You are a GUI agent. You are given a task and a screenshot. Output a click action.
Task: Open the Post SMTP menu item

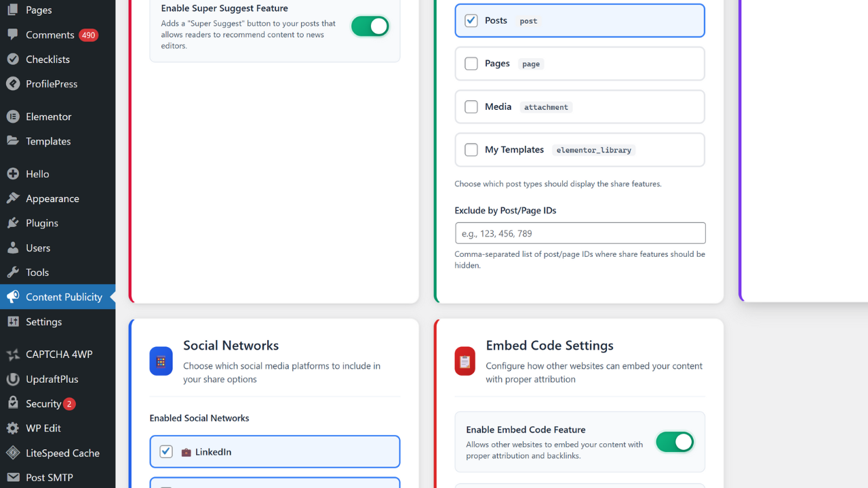click(x=58, y=478)
